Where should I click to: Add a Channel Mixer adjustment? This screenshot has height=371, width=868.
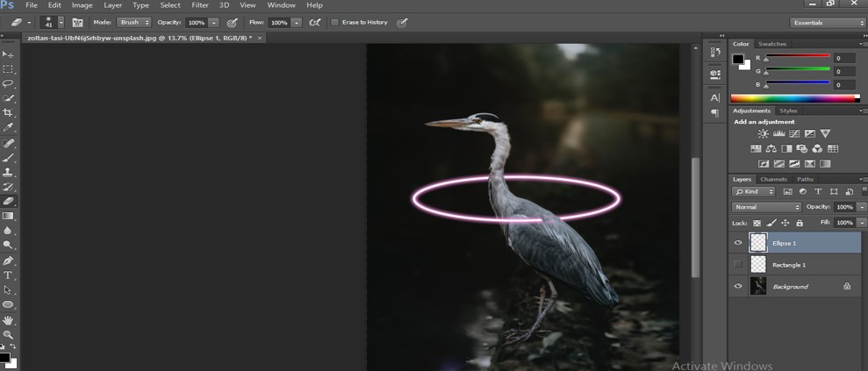pos(818,149)
